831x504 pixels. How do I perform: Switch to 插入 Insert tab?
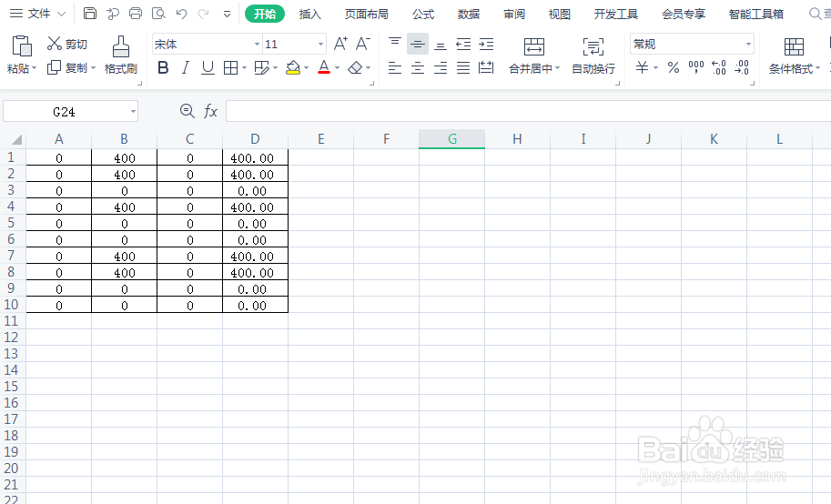(x=310, y=15)
